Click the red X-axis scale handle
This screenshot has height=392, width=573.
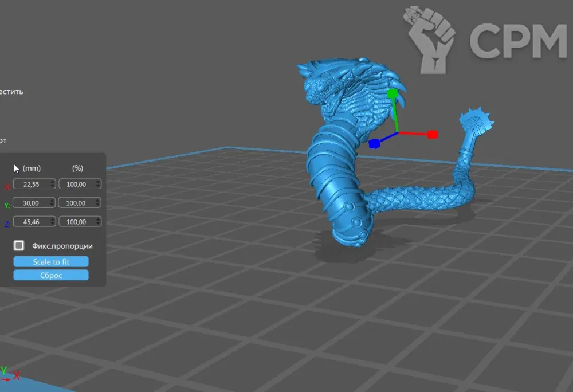tap(433, 134)
